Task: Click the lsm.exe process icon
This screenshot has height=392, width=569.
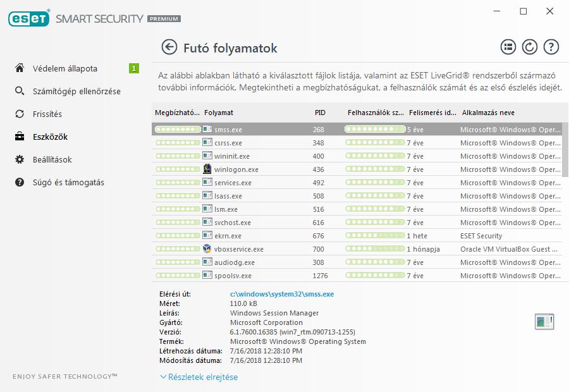Action: coord(207,209)
